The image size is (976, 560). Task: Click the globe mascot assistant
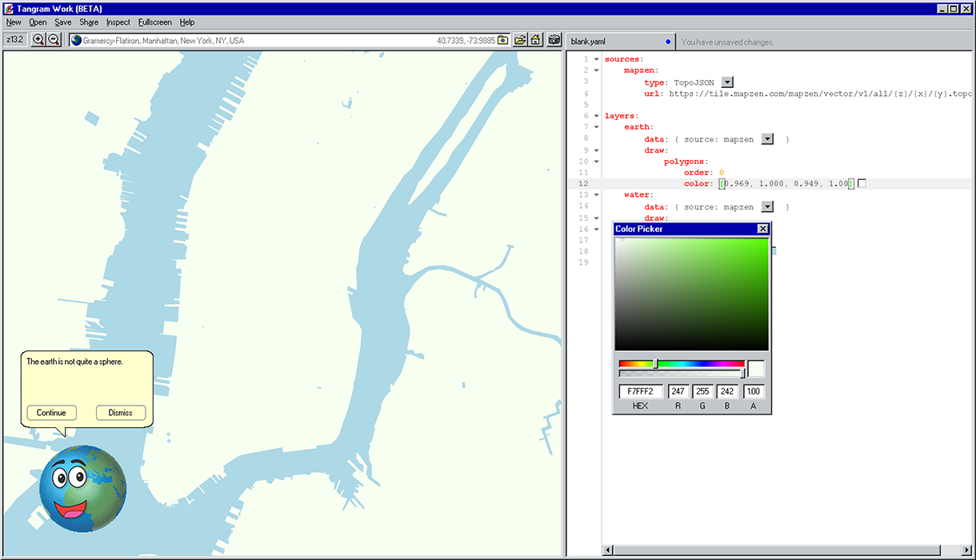pyautogui.click(x=83, y=488)
